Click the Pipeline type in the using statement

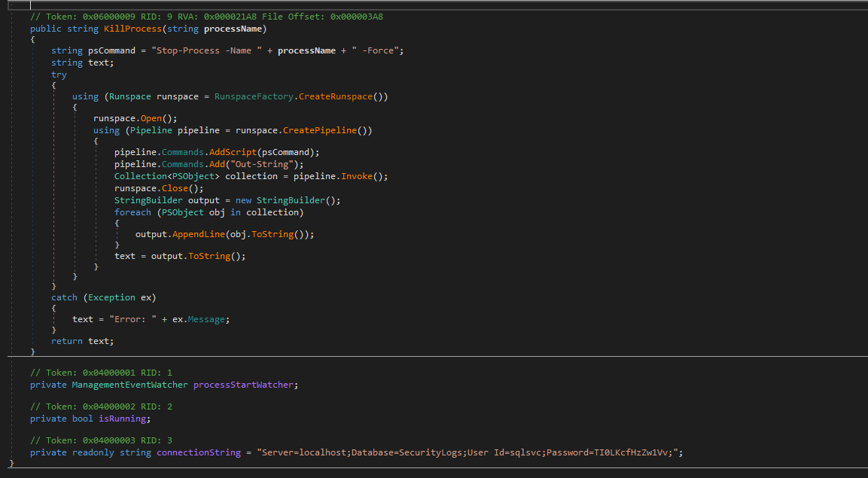[151, 130]
